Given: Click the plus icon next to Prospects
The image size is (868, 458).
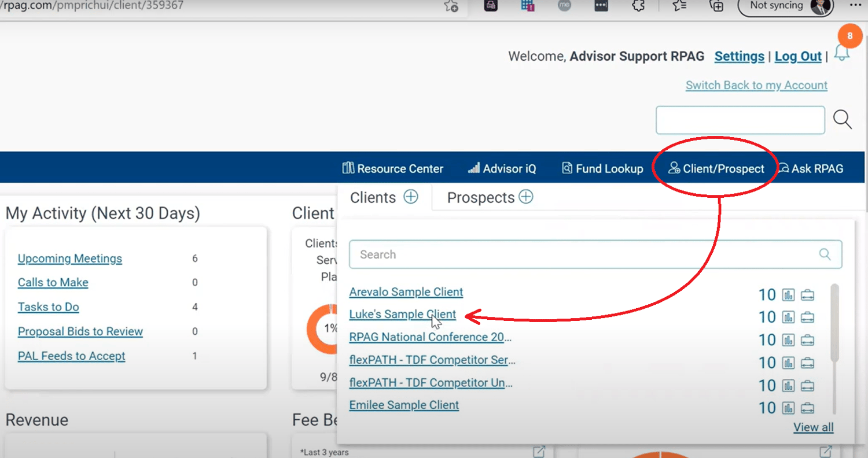Looking at the screenshot, I should [x=526, y=197].
